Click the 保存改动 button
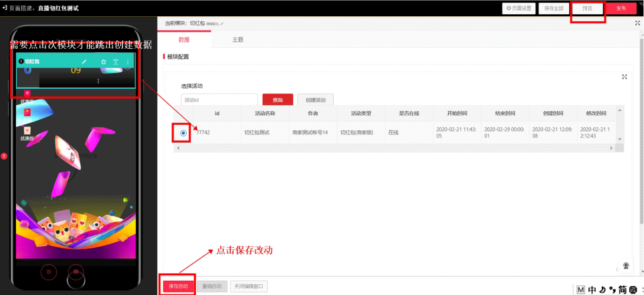Viewport: 644px width, 295px height. [178, 286]
